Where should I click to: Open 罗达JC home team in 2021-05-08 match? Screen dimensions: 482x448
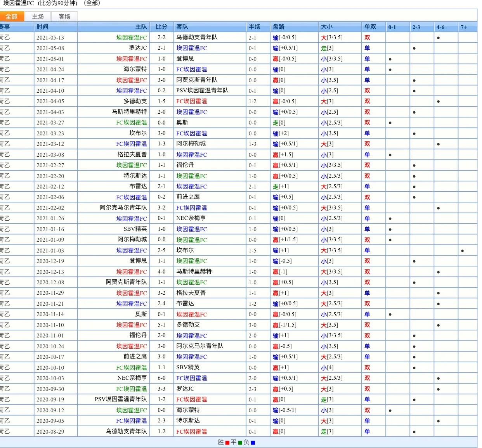tap(138, 48)
